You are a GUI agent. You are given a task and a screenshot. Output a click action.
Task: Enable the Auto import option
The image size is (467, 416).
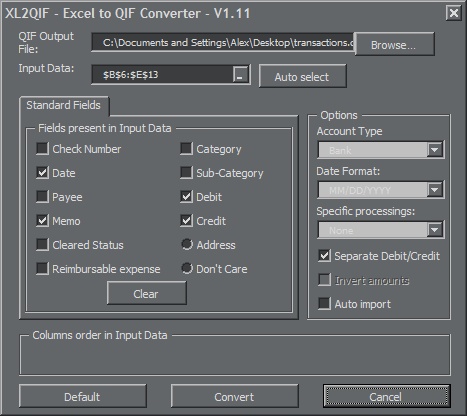(x=324, y=304)
